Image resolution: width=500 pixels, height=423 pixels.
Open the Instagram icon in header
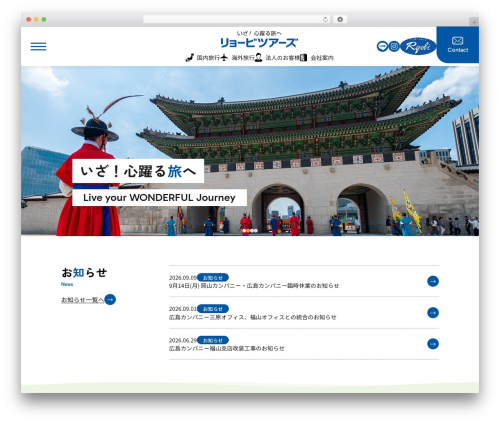(x=394, y=46)
